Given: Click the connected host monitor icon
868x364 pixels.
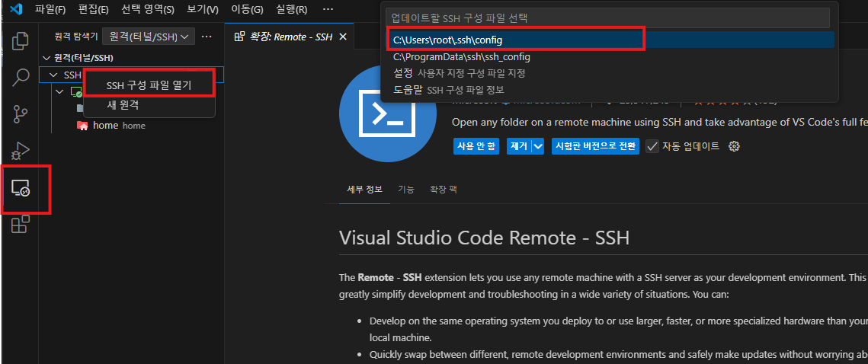Looking at the screenshot, I should 76,92.
